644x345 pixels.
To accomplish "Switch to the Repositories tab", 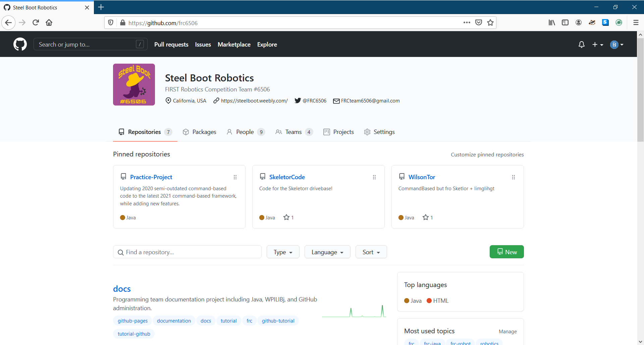I will click(145, 132).
